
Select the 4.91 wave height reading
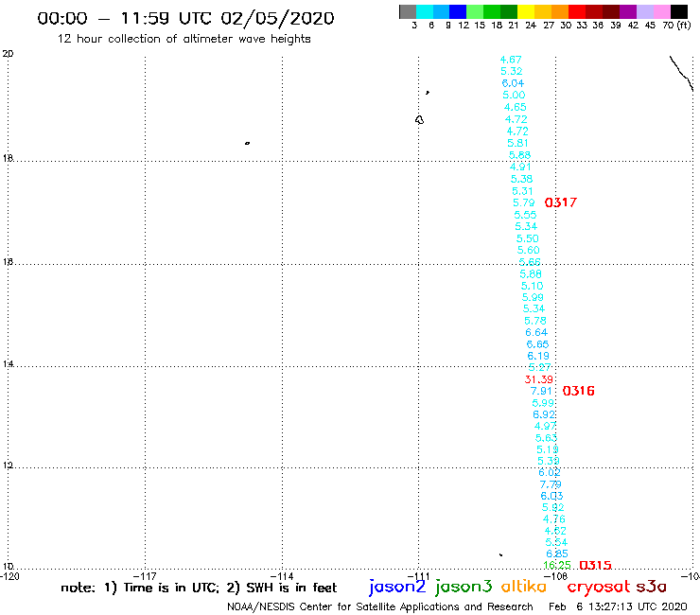[520, 167]
